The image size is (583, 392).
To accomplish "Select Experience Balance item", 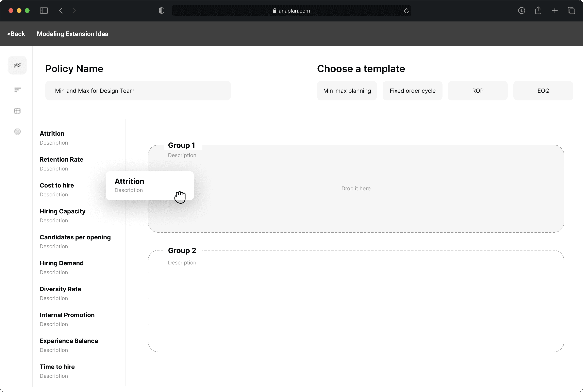I will click(69, 345).
